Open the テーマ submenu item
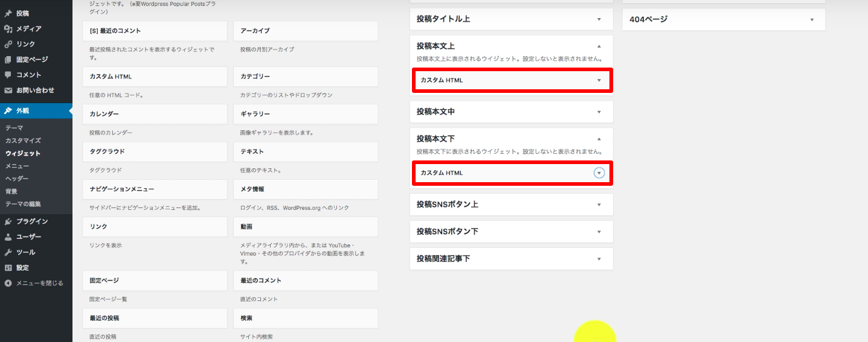 (x=14, y=128)
